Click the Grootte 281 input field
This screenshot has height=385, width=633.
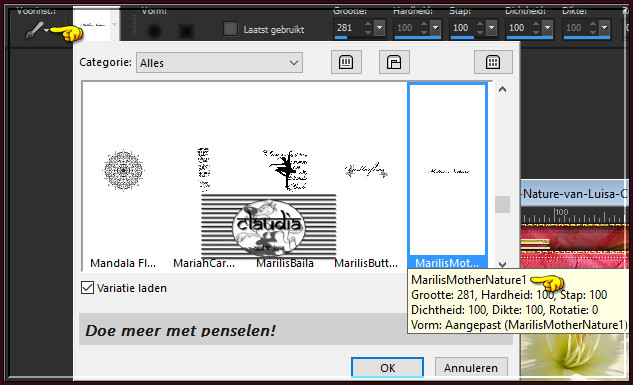pyautogui.click(x=349, y=28)
